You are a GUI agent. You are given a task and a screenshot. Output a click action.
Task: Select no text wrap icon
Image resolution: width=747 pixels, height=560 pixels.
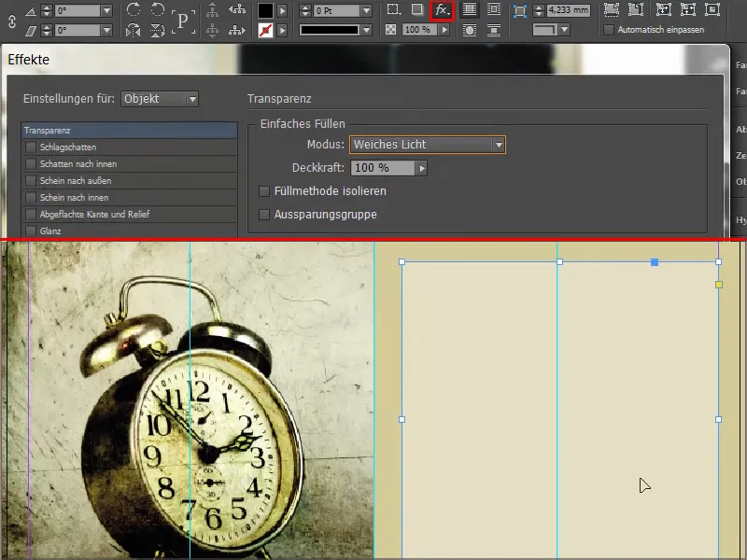tap(470, 9)
